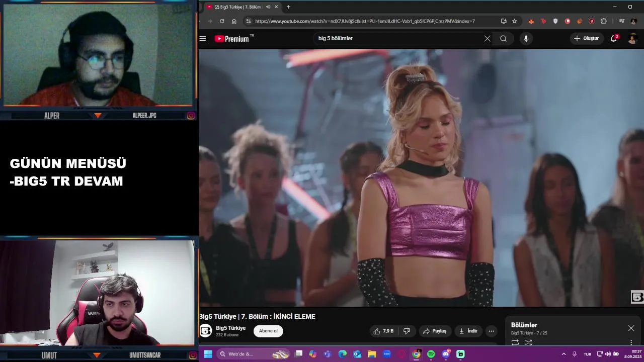Viewport: 644px width, 362px height.
Task: Close the Big5 Türkiye tab
Action: (276, 7)
